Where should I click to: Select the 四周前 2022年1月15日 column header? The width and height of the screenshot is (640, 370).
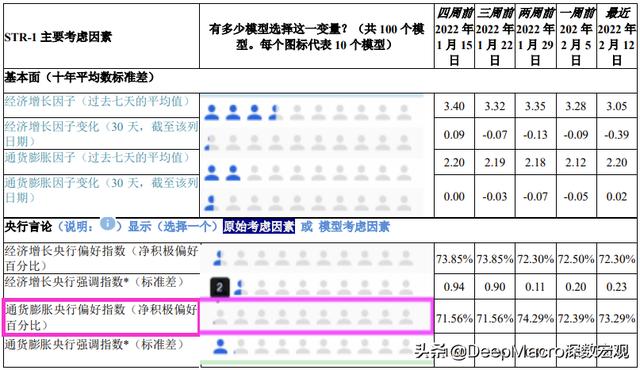[454, 37]
